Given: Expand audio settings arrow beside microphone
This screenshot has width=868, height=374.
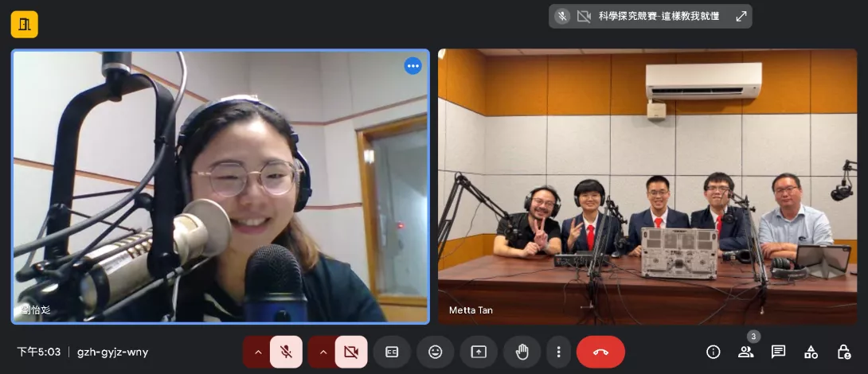Looking at the screenshot, I should (257, 352).
